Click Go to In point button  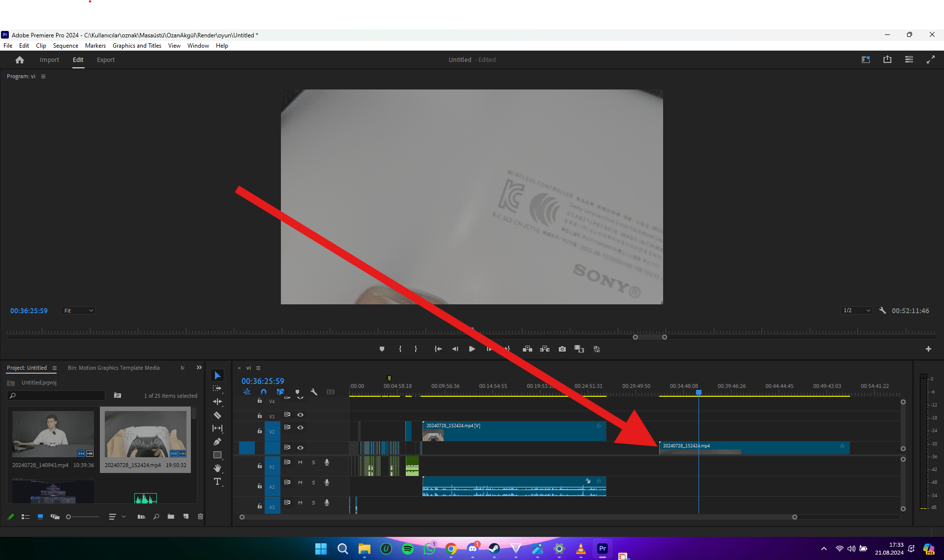pyautogui.click(x=438, y=349)
